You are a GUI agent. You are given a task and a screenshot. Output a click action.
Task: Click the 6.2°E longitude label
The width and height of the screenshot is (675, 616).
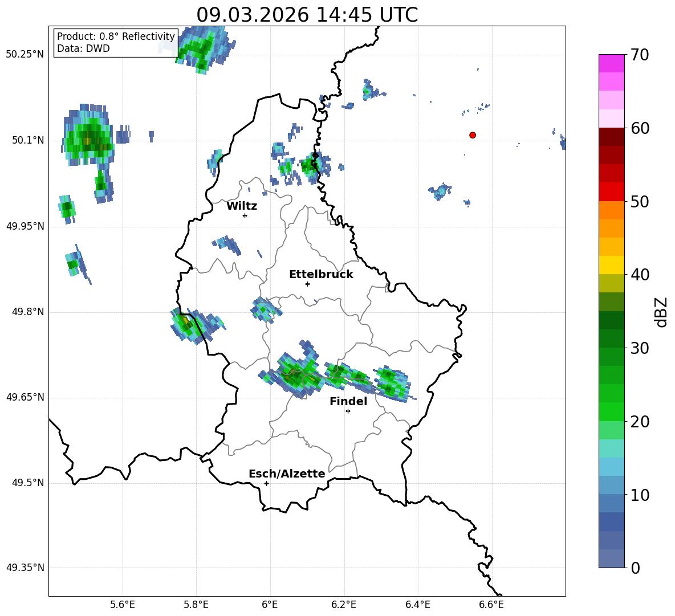coord(344,605)
